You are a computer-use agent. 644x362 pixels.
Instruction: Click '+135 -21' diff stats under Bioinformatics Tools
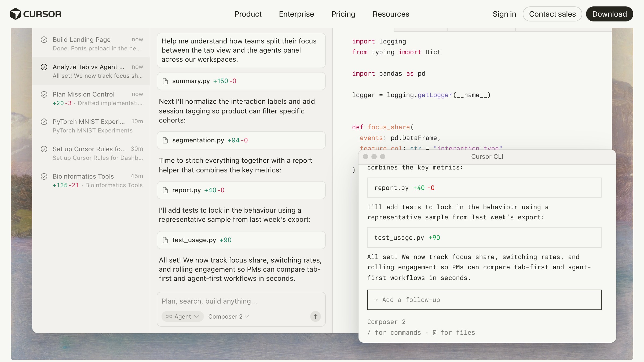point(66,185)
